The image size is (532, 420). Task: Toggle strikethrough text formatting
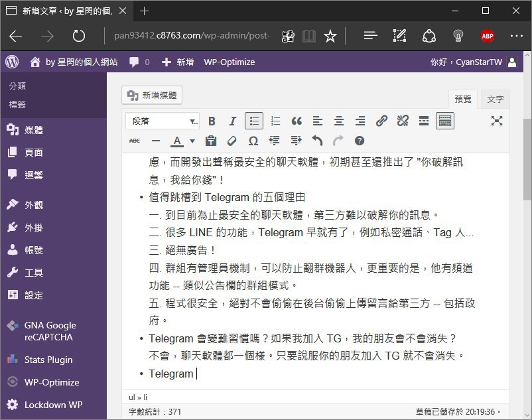pos(135,141)
